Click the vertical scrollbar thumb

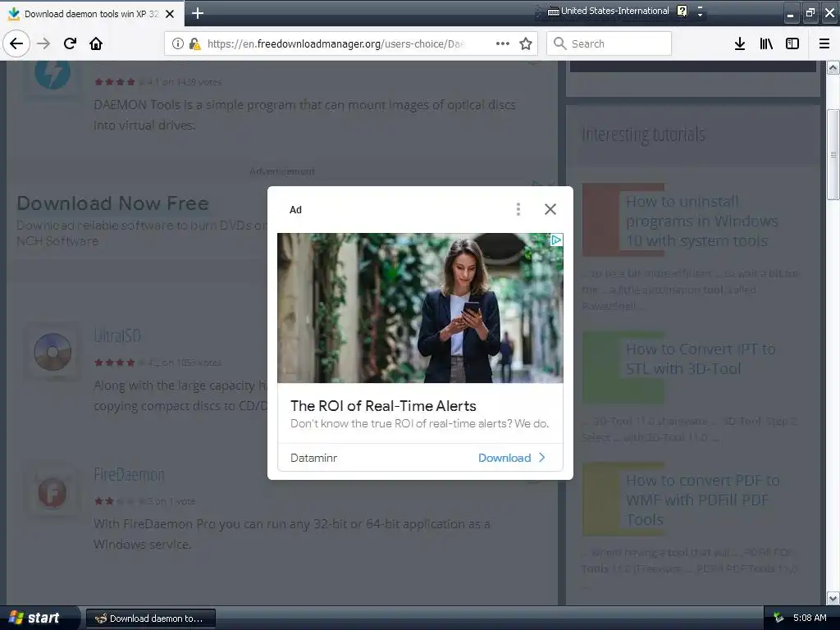(833, 154)
